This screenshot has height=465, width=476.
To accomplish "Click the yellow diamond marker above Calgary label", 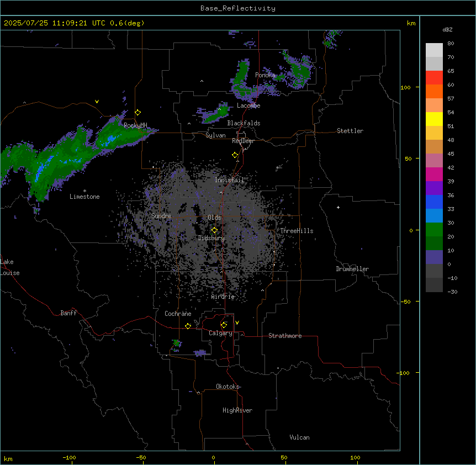I will 224,325.
